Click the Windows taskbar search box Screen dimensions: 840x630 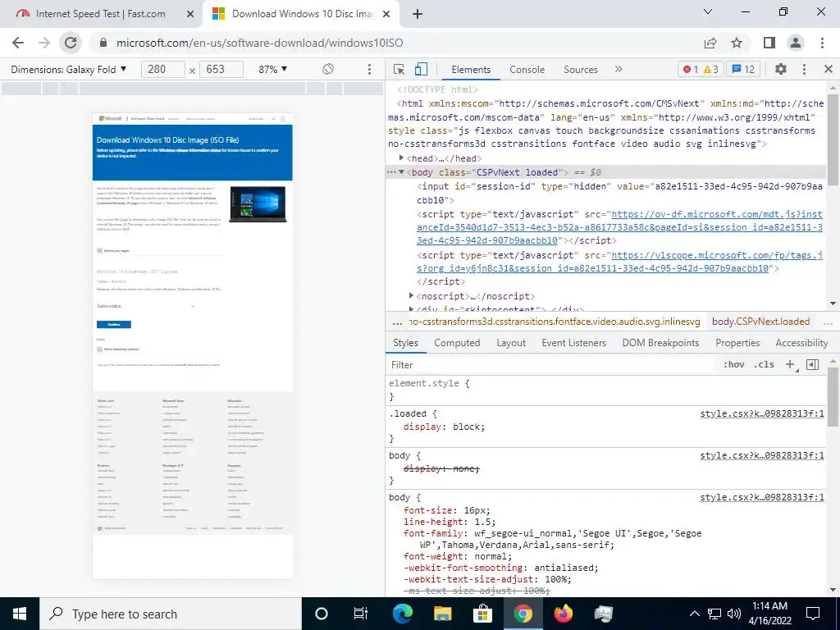(x=171, y=614)
